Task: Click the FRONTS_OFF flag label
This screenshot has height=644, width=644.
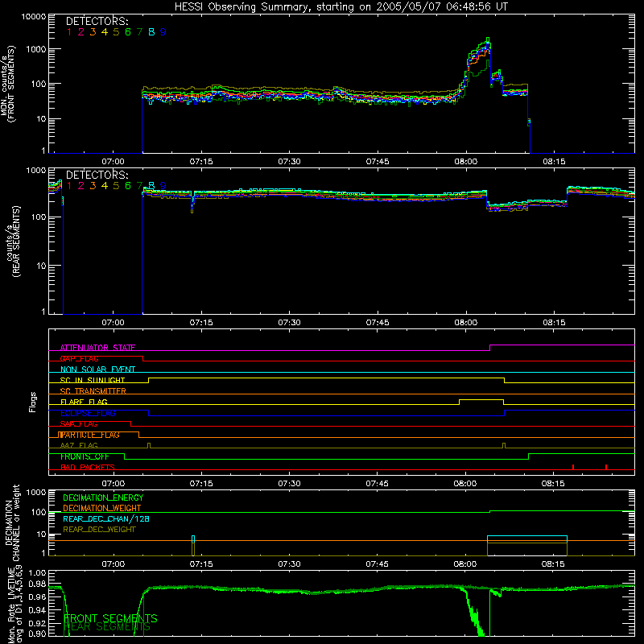Action: point(85,456)
